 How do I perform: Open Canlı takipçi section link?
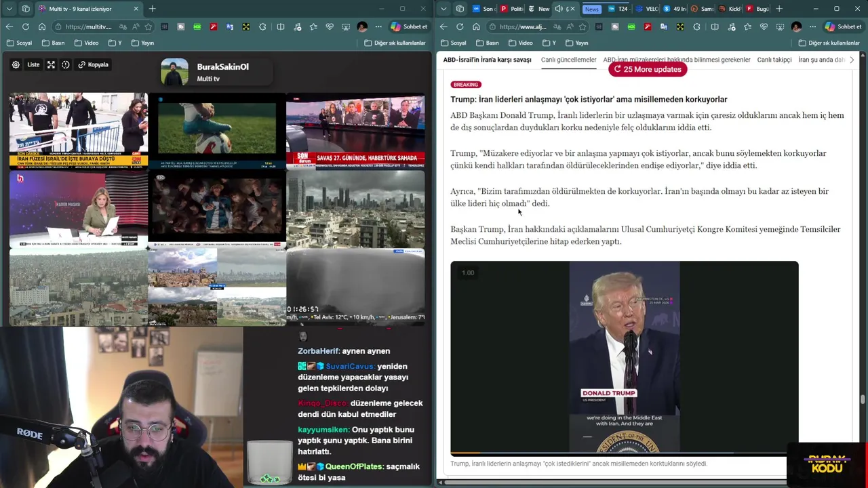click(x=774, y=60)
